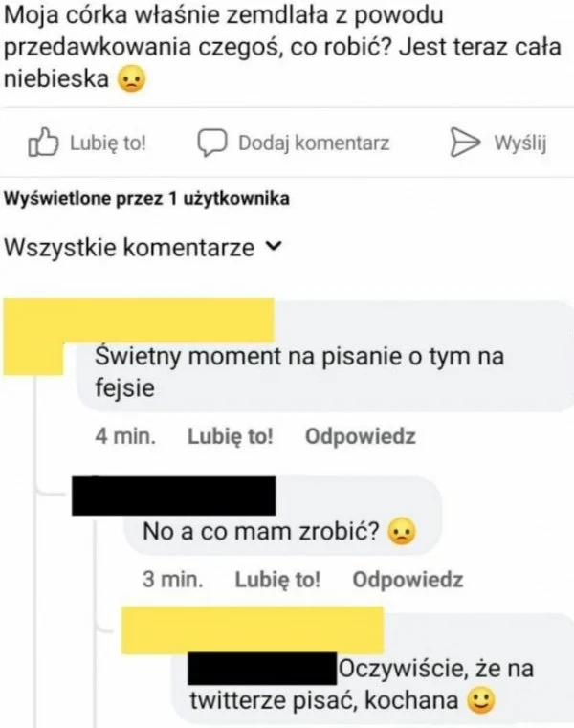
Task: Open 'Wyświetlone przez 1 użytkownika' viewer list
Action: (x=146, y=199)
